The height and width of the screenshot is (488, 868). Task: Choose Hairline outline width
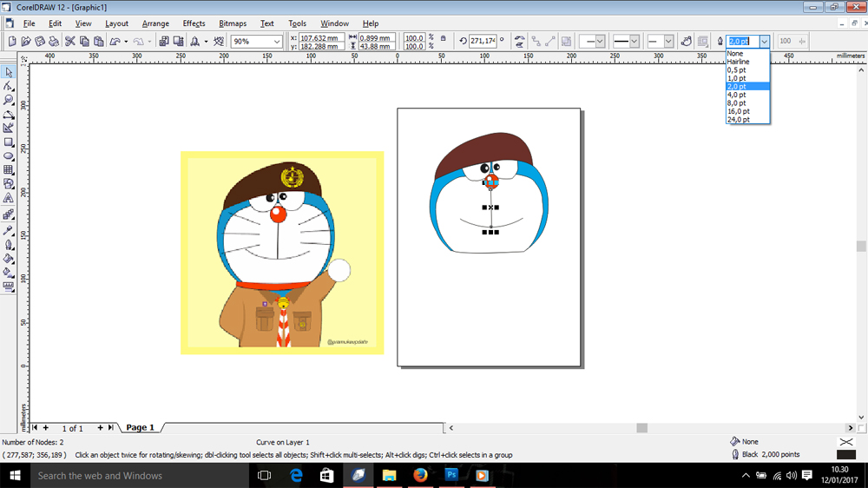coord(747,62)
